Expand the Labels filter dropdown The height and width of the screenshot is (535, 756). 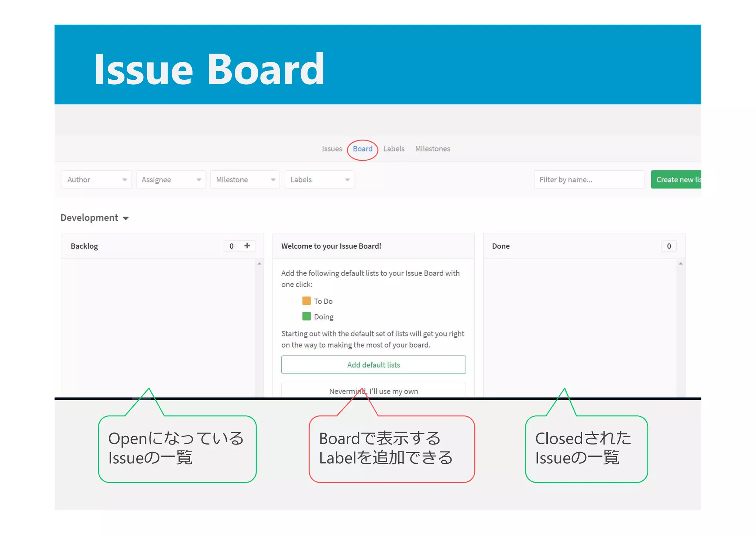point(319,180)
